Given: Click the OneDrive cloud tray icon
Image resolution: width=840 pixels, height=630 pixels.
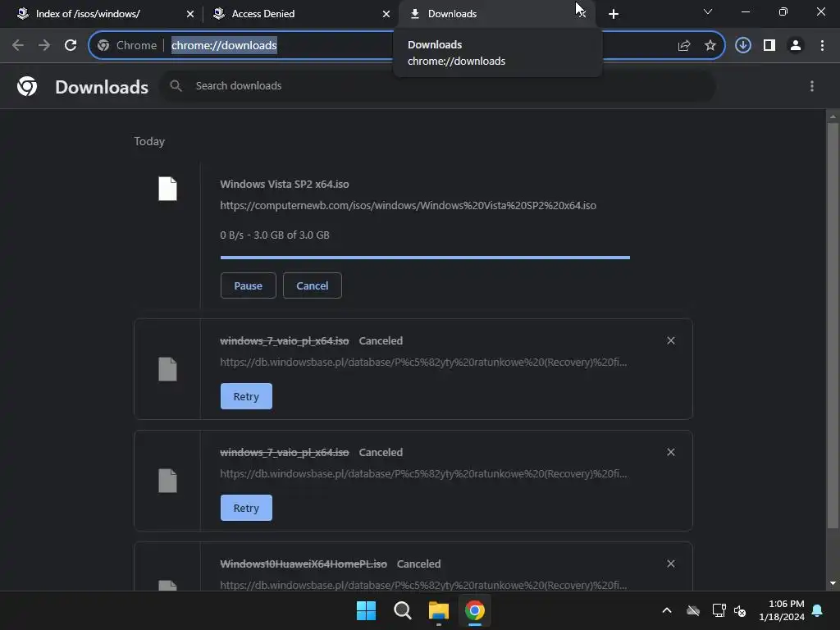Looking at the screenshot, I should pyautogui.click(x=693, y=610).
